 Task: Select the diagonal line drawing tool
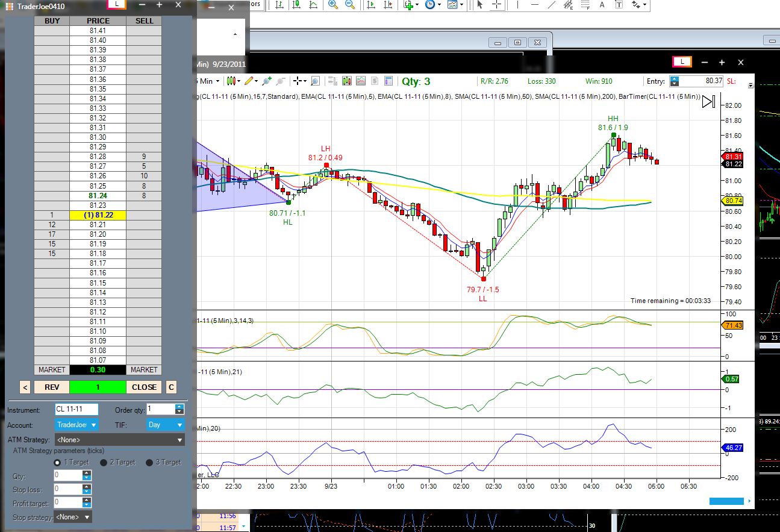coord(552,5)
